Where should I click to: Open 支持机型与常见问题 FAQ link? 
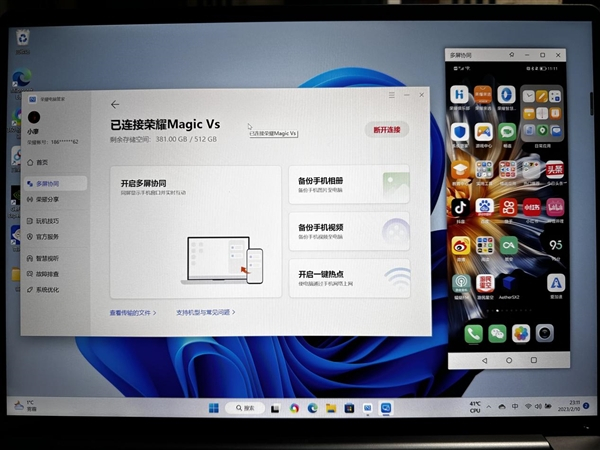pyautogui.click(x=205, y=312)
